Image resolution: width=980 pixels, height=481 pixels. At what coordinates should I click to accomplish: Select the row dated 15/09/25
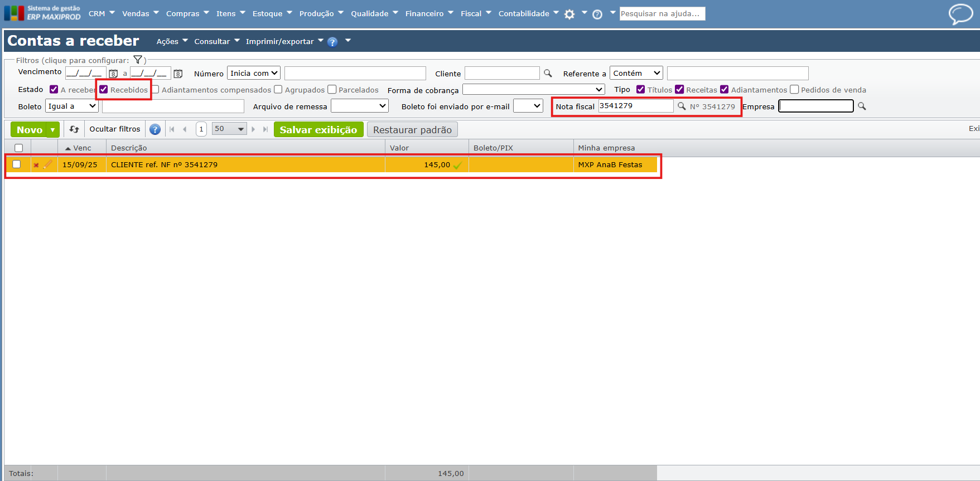(x=17, y=164)
